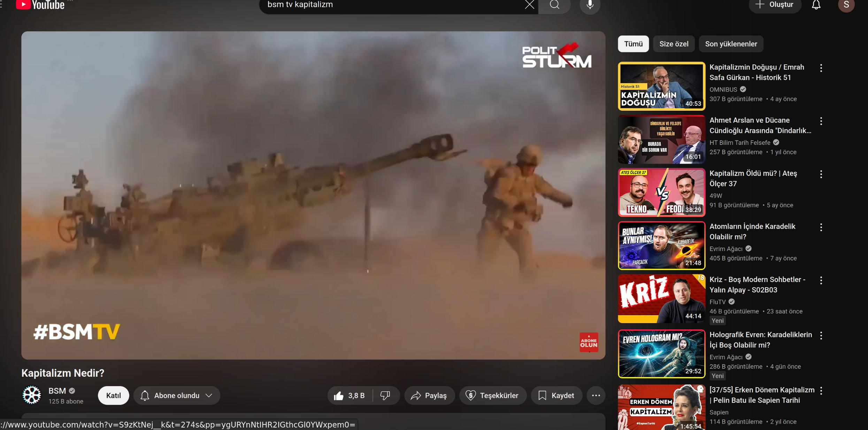Dislike the video with thumbs down
The image size is (868, 430).
[x=385, y=396]
